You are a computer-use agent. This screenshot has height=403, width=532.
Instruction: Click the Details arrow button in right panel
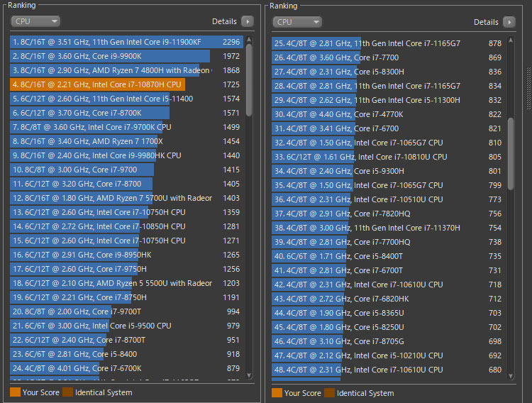point(509,22)
